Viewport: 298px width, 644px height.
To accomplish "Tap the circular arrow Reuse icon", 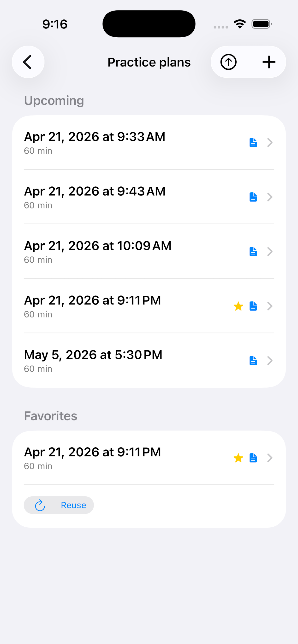I will click(x=40, y=505).
